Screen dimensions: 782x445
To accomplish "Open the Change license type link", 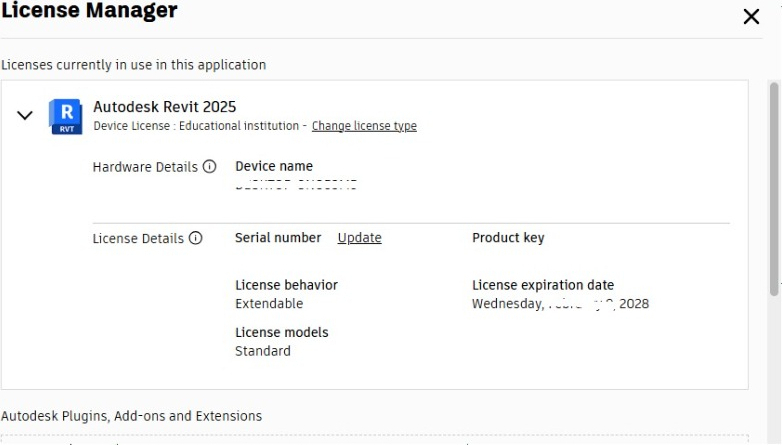I will [x=364, y=126].
